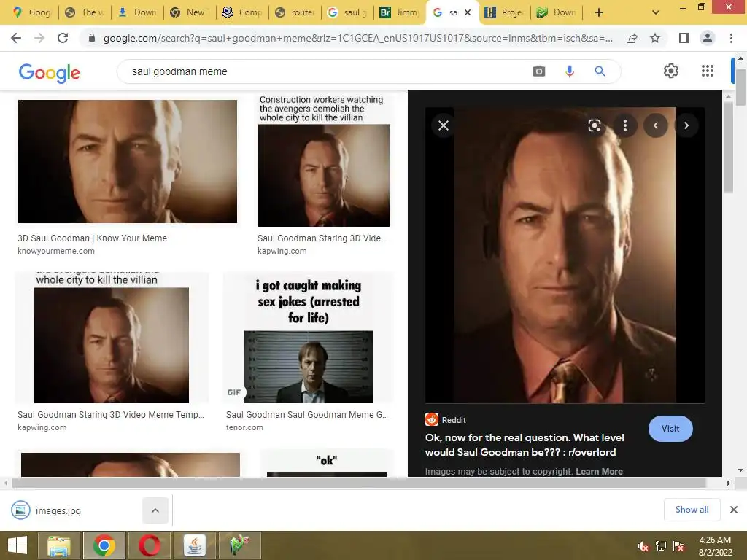Reload the current Google search page

click(x=63, y=38)
